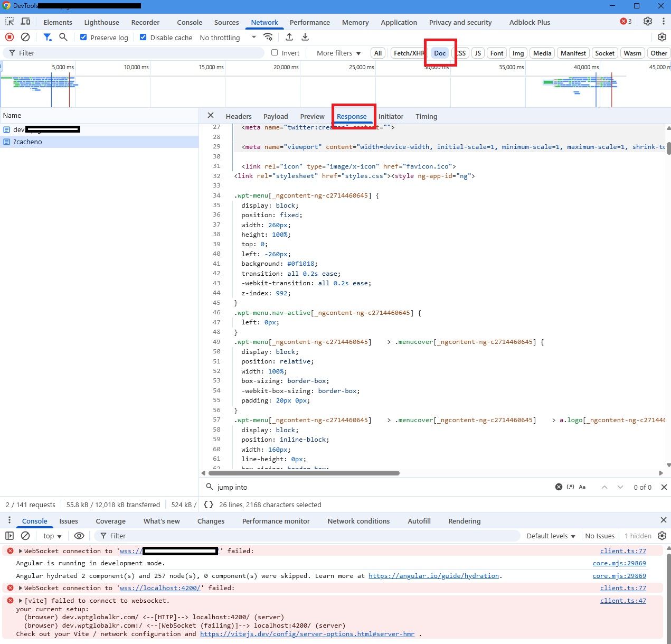
Task: Go to previous search match
Action: tap(604, 487)
